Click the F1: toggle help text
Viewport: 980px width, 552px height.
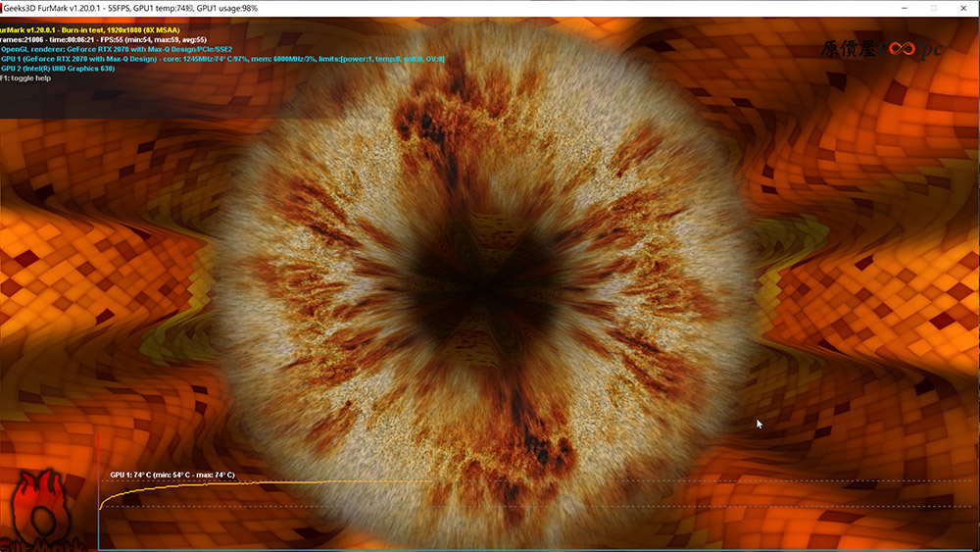point(25,78)
